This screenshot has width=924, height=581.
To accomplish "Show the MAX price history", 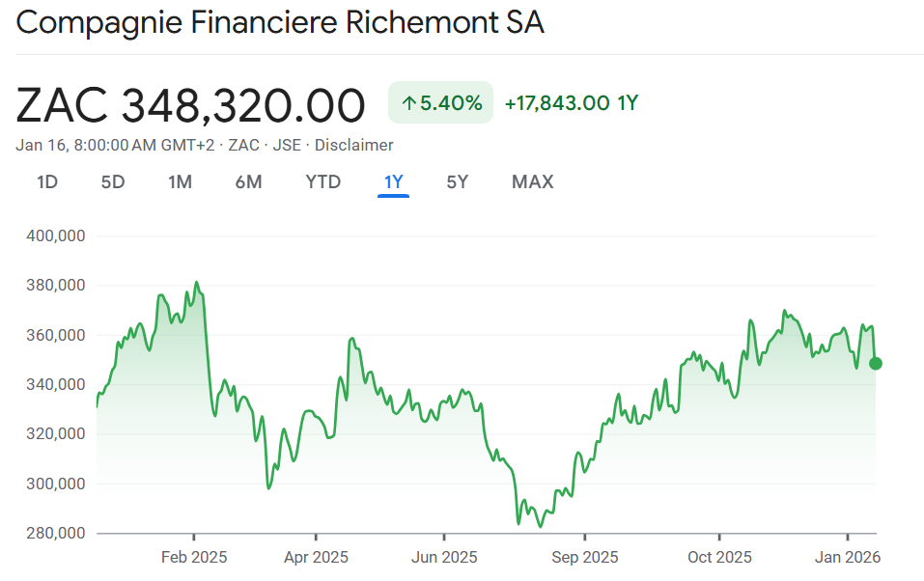I will pyautogui.click(x=532, y=181).
